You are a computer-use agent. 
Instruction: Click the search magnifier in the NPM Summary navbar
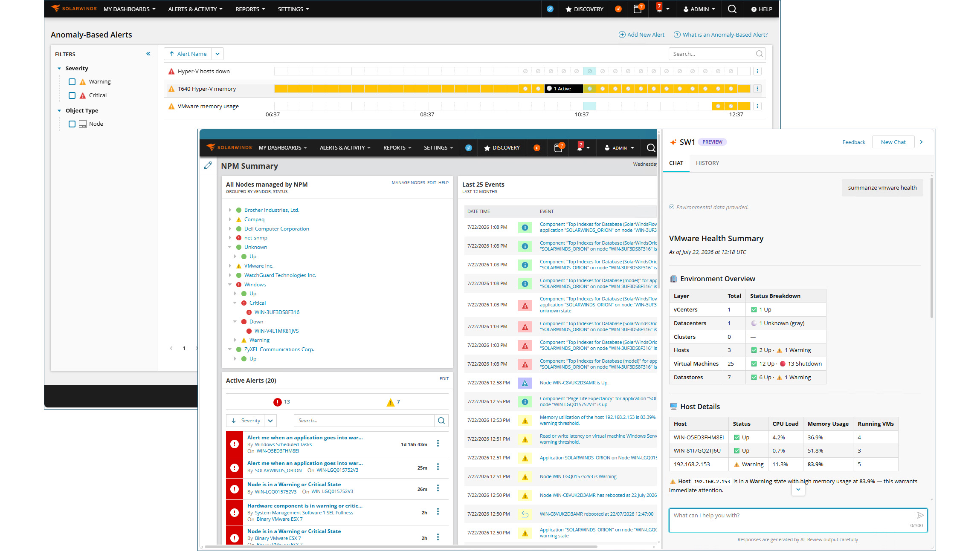point(651,148)
